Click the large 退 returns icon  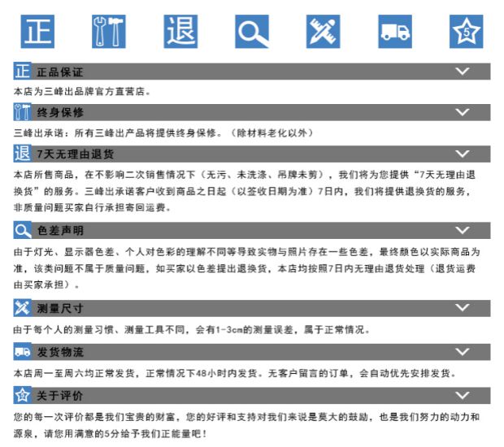tap(180, 32)
